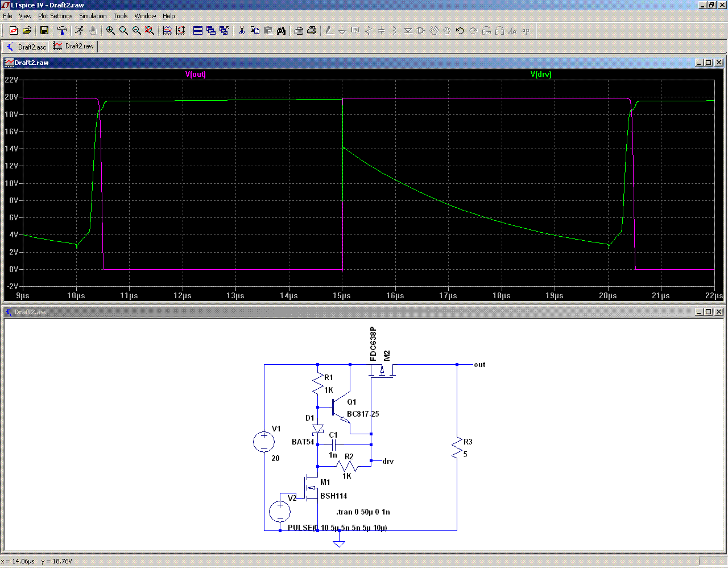Run the simulation with the running man icon
Viewport: 728px width, 568px height.
79,31
